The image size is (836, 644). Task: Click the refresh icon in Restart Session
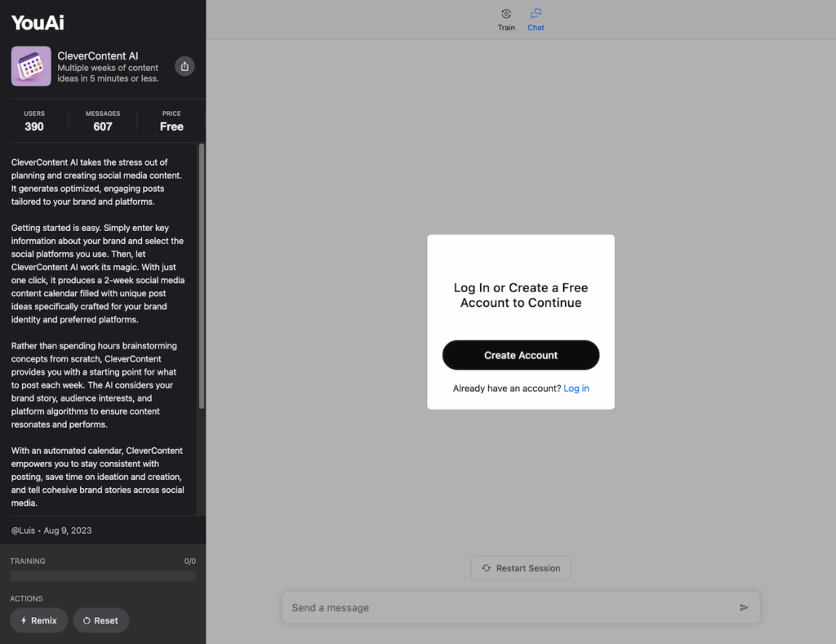(x=487, y=568)
